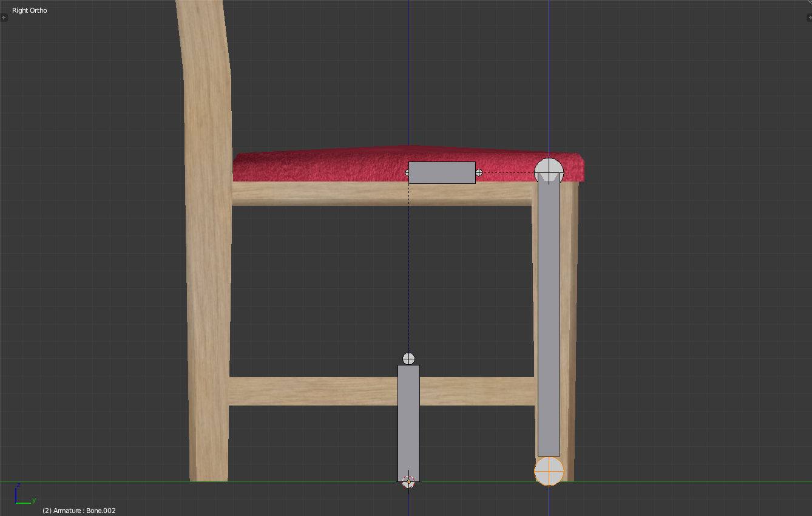Click the 'Armature : Bone.002' info text
Viewport: 812px width, 516px height.
tap(79, 511)
